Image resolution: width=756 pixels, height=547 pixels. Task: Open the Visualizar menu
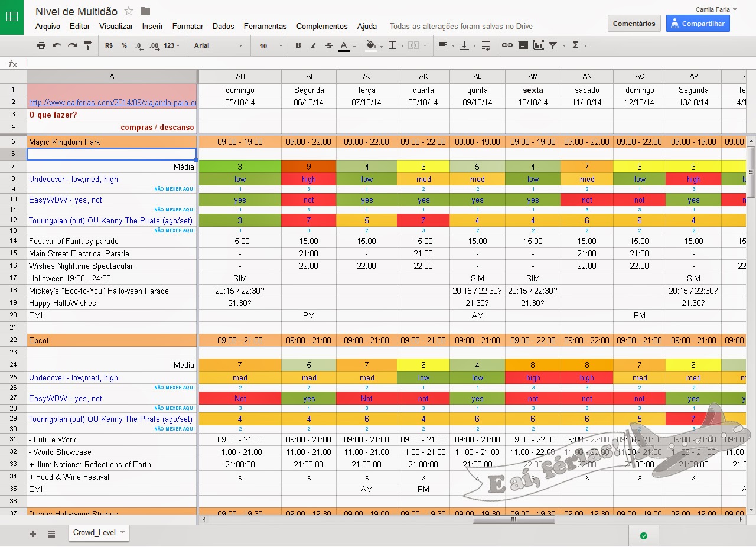click(x=116, y=26)
